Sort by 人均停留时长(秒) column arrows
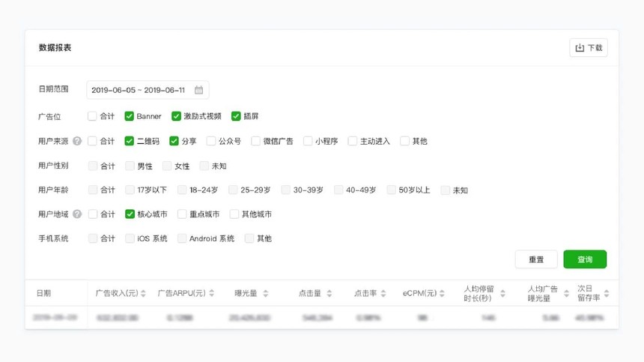Viewport: 644px width, 362px height. [502, 293]
